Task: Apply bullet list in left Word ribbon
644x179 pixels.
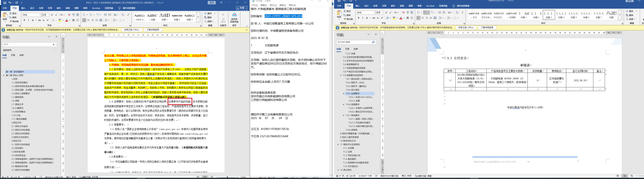Action: tap(84, 15)
